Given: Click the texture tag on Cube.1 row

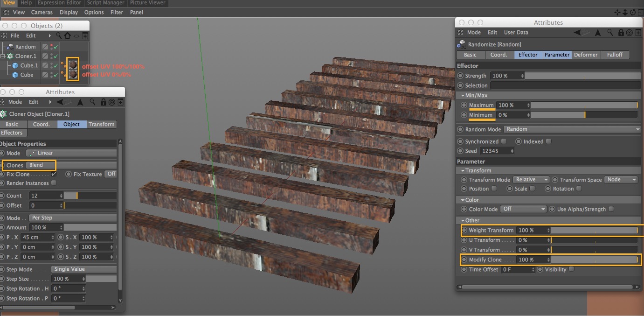Looking at the screenshot, I should point(73,65).
